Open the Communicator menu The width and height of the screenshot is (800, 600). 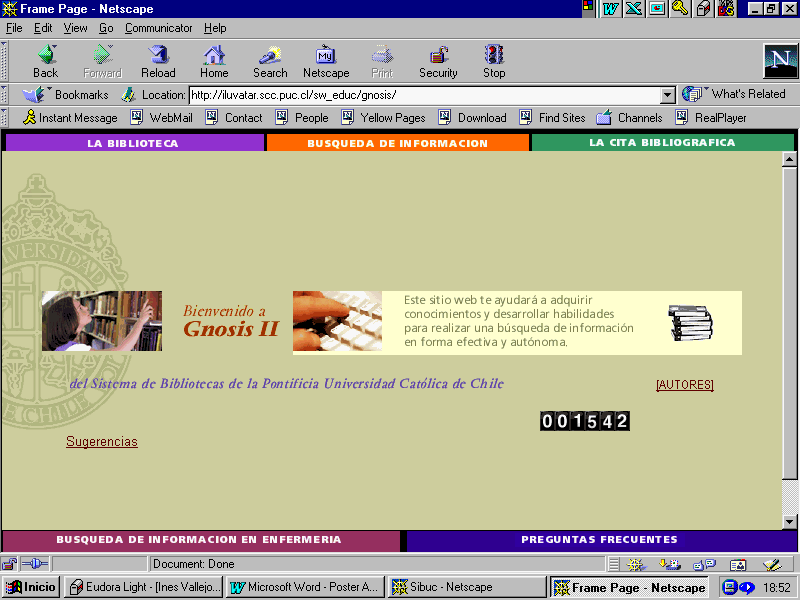(158, 28)
